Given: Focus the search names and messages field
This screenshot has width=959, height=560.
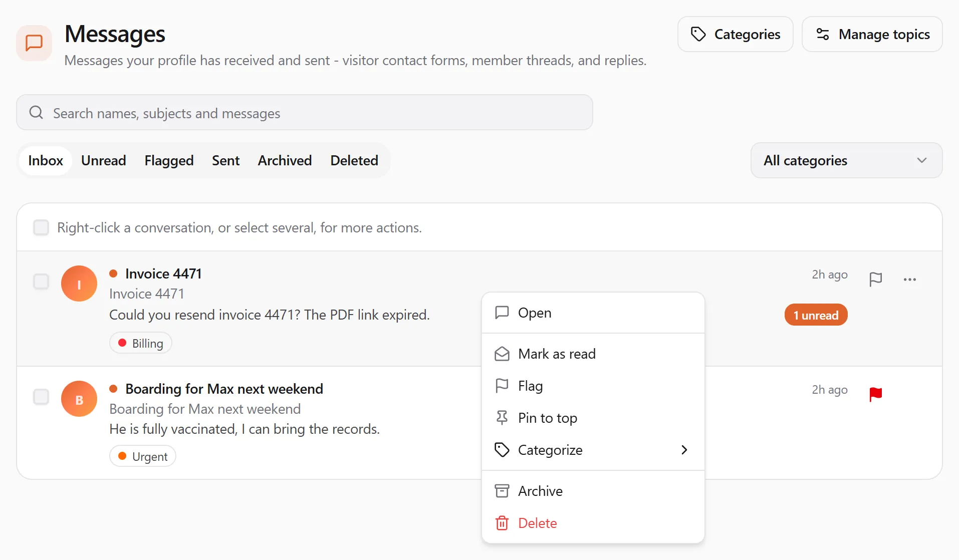Looking at the screenshot, I should [305, 112].
